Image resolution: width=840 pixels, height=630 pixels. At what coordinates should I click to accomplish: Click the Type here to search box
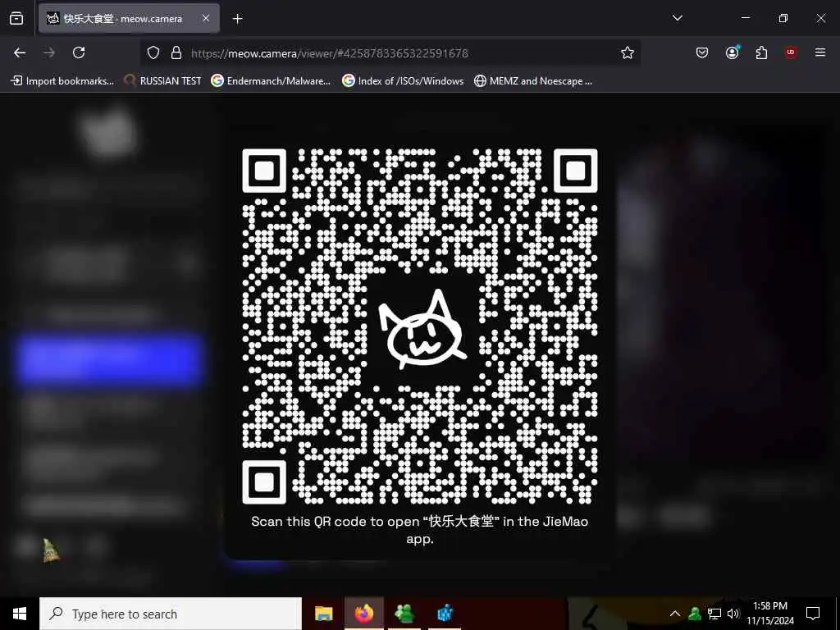[x=171, y=614]
